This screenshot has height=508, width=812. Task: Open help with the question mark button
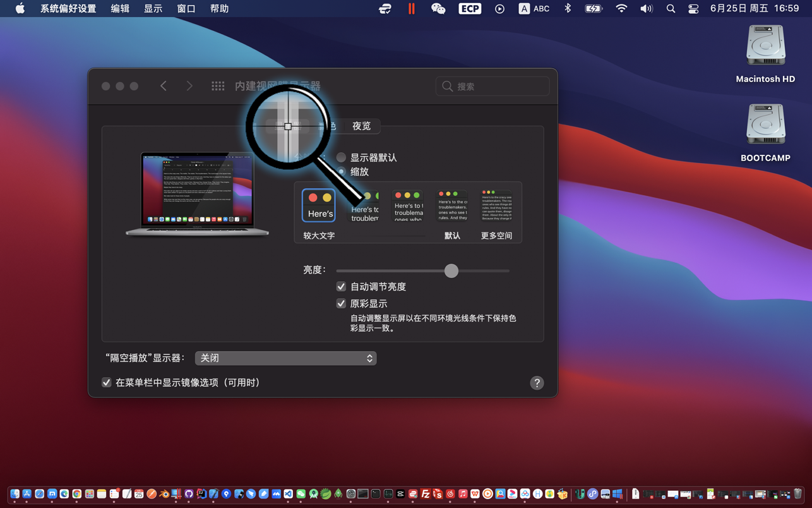tap(537, 383)
